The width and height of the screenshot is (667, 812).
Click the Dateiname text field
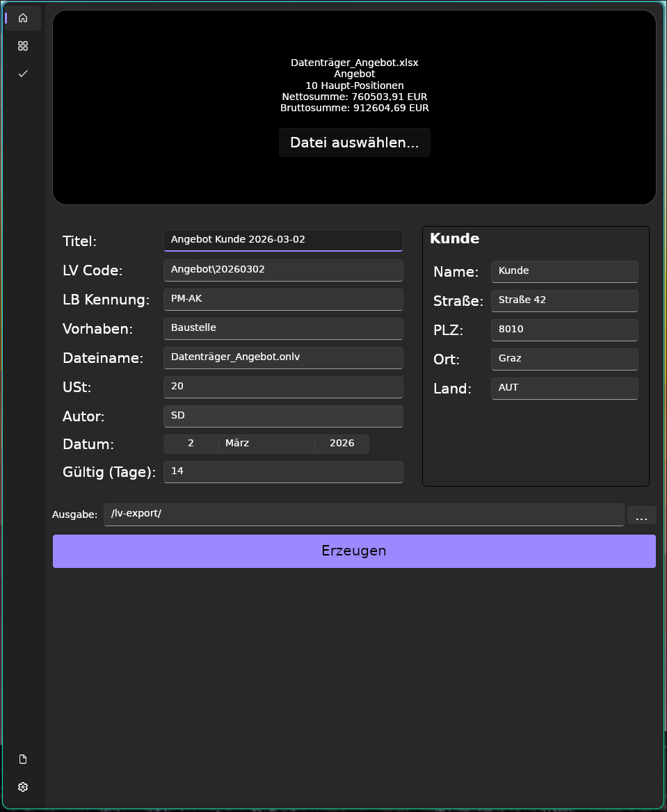click(283, 357)
